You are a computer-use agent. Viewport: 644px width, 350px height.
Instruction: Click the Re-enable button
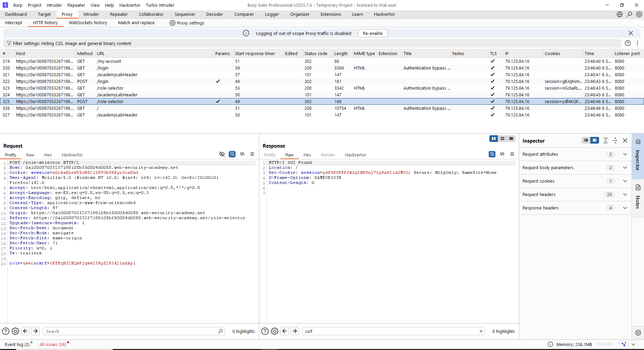pyautogui.click(x=372, y=33)
